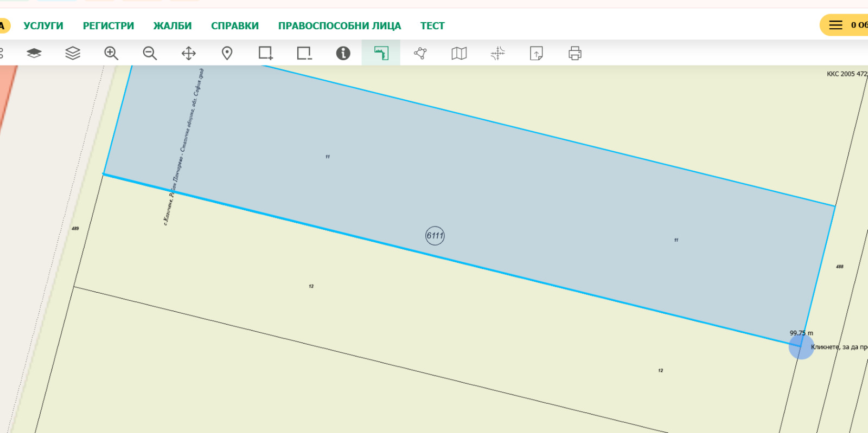868x433 pixels.
Task: Click the 99.75 m measurement label
Action: coord(801,333)
